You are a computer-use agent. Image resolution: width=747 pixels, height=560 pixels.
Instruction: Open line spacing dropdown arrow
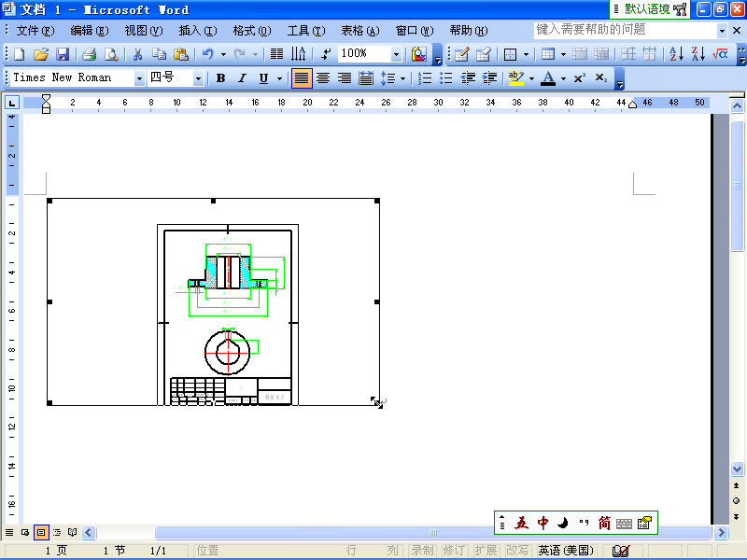click(403, 78)
